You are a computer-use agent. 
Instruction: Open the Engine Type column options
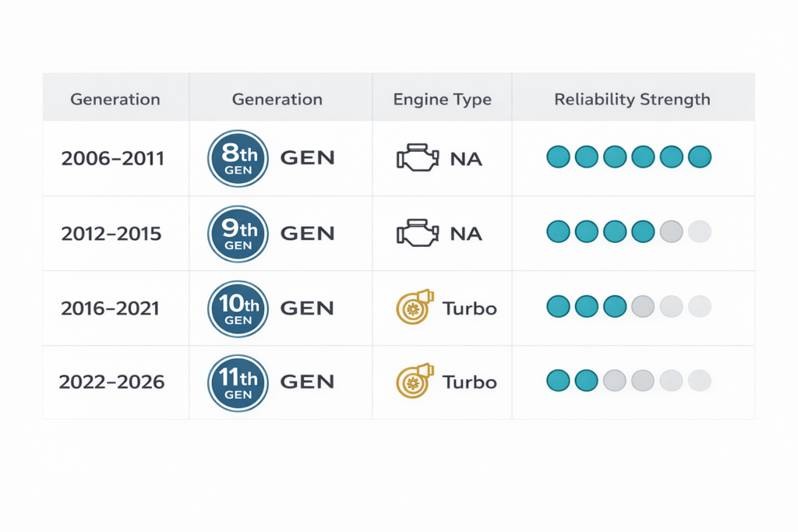(442, 99)
